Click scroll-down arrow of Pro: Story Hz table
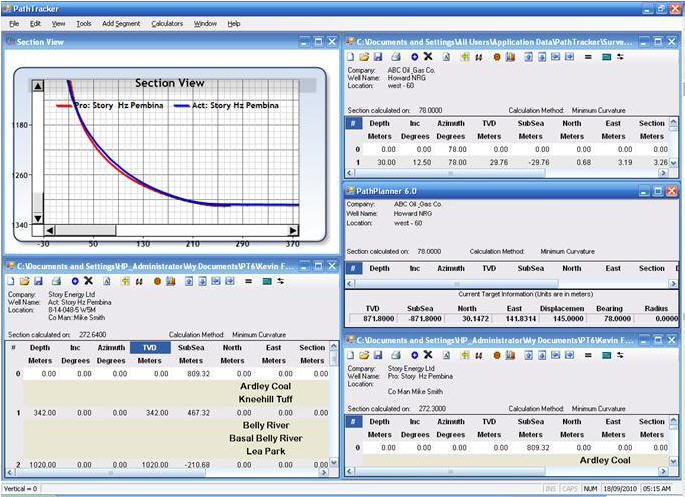The height and width of the screenshot is (497, 685). 673,461
